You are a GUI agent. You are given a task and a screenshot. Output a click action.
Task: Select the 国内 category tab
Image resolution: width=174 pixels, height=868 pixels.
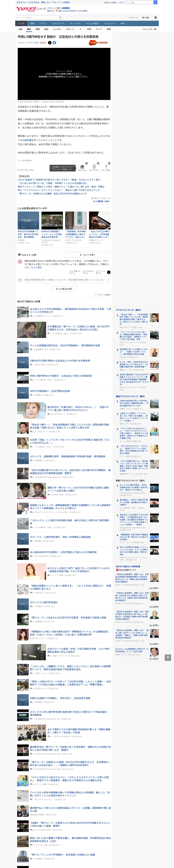click(29, 29)
